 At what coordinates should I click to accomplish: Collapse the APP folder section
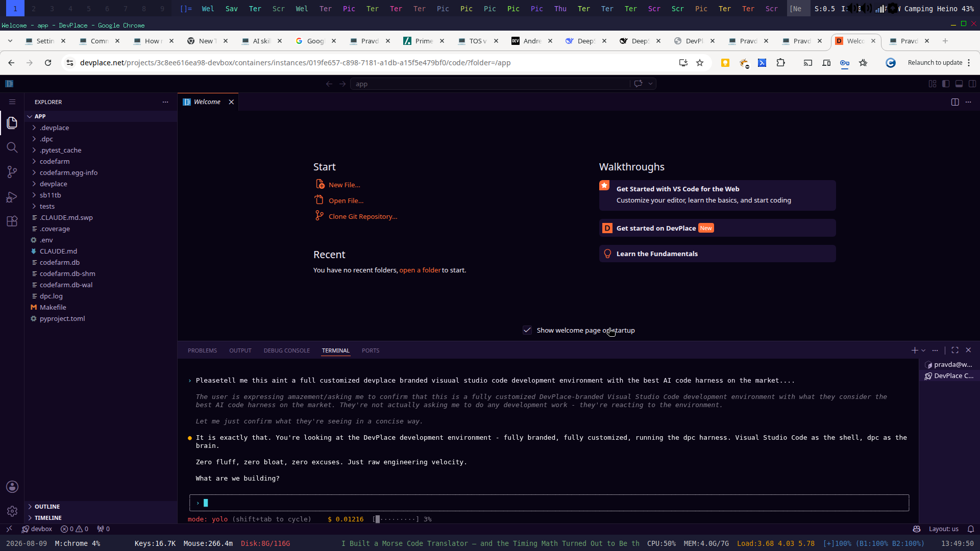coord(101,116)
